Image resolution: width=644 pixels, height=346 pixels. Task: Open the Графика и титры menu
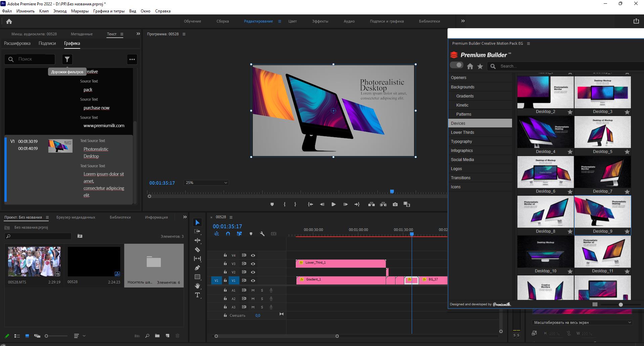[109, 11]
